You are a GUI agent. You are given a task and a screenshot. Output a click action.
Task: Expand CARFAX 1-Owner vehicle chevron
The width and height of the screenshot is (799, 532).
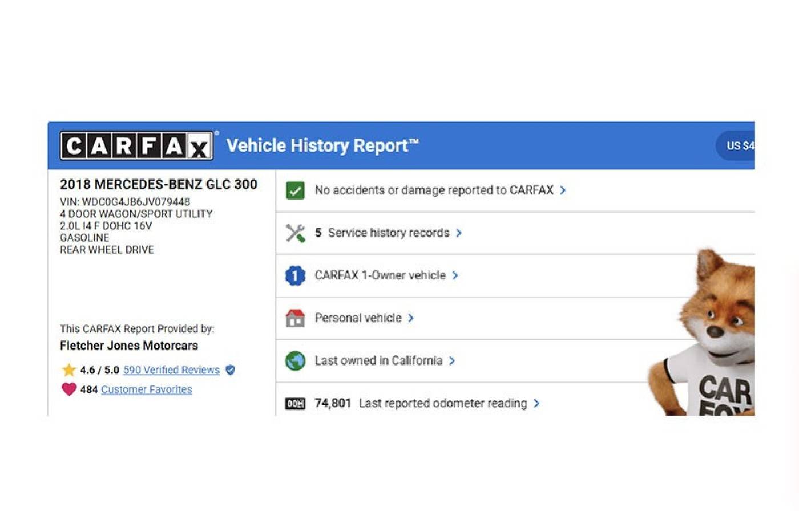click(455, 275)
